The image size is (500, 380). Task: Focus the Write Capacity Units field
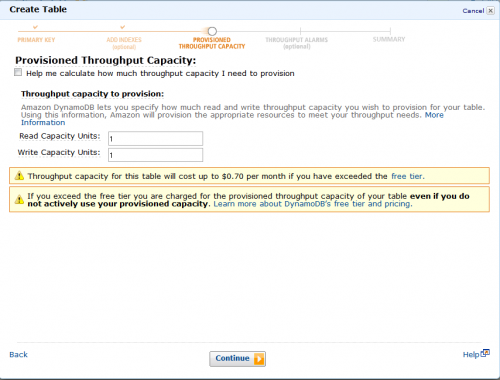[155, 155]
